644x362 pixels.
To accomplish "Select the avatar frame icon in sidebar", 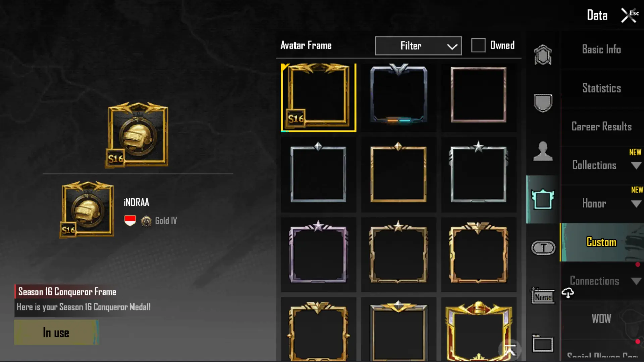I will (x=543, y=199).
